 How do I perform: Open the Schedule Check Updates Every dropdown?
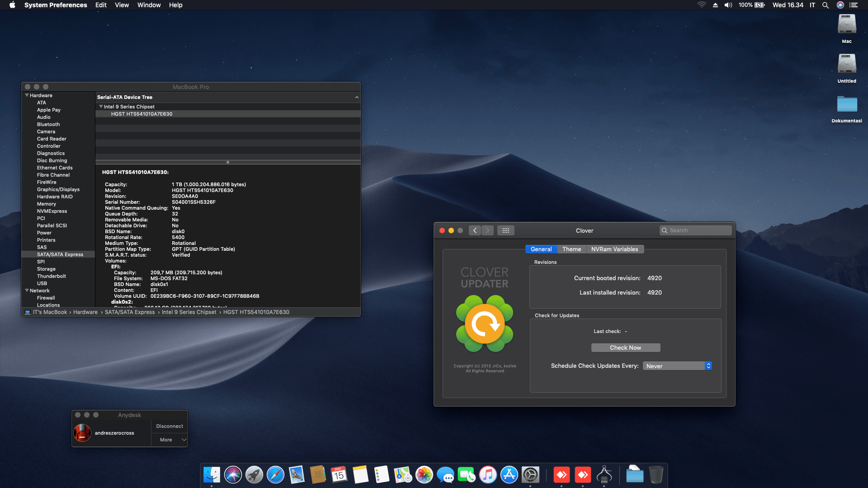pos(677,366)
